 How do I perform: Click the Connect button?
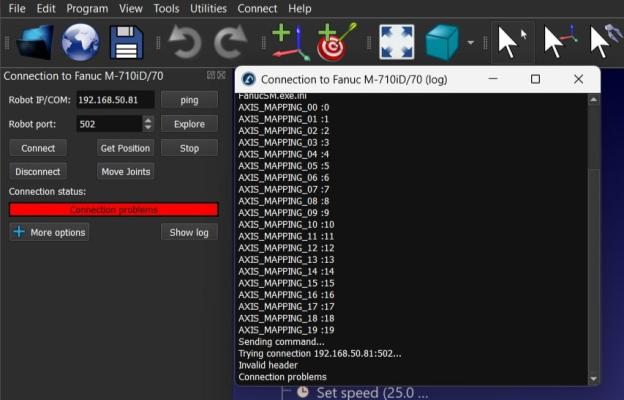[x=38, y=148]
